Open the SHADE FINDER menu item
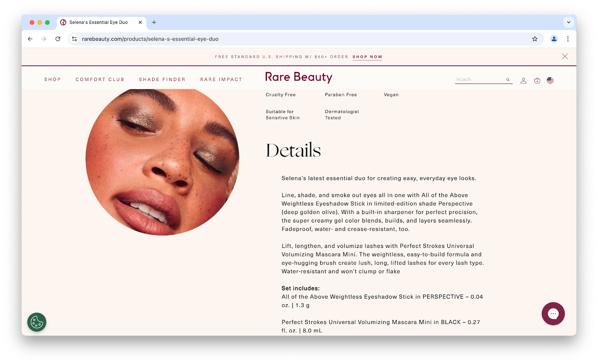Screen dimensions: 598x364 pyautogui.click(x=162, y=80)
